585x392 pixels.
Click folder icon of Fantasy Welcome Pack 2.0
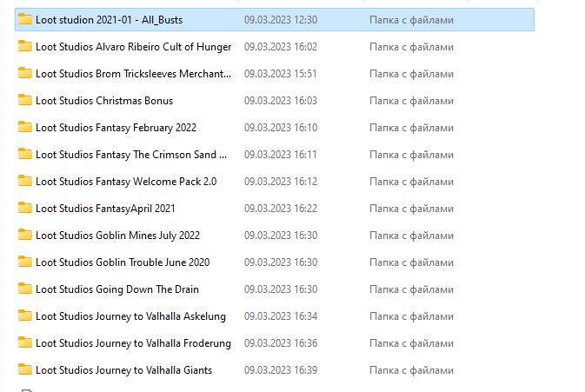point(25,181)
